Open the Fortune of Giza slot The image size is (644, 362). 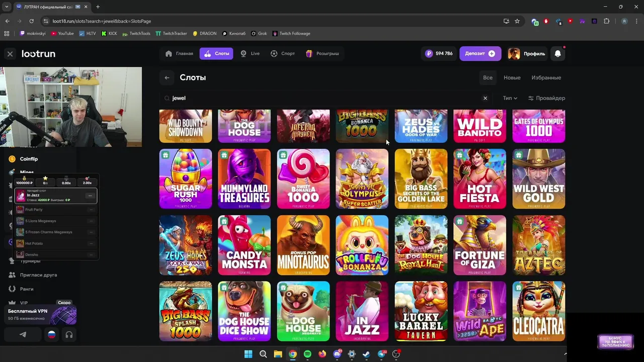(480, 245)
